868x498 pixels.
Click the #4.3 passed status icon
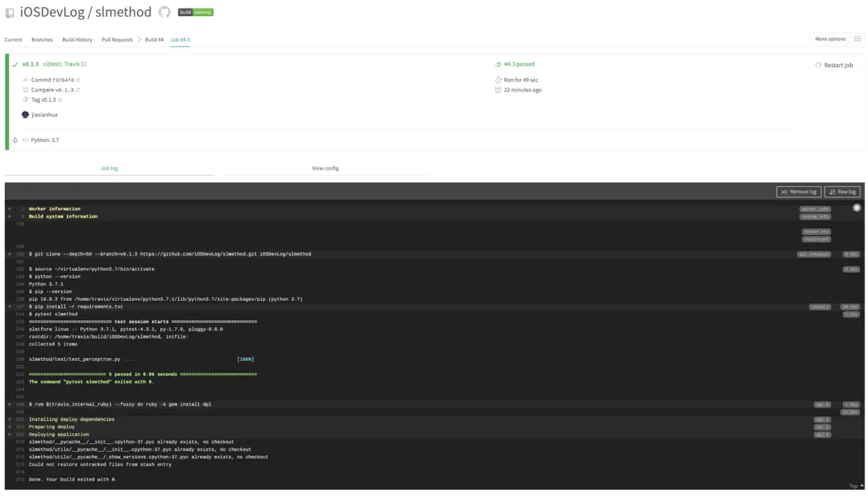point(498,64)
